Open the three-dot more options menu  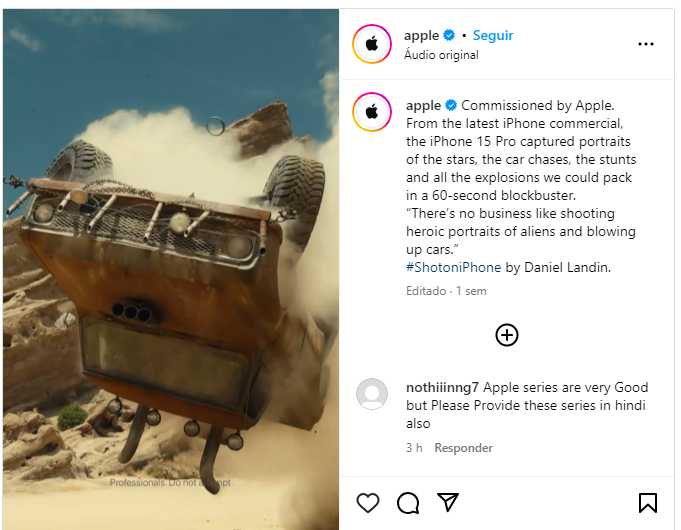click(646, 44)
